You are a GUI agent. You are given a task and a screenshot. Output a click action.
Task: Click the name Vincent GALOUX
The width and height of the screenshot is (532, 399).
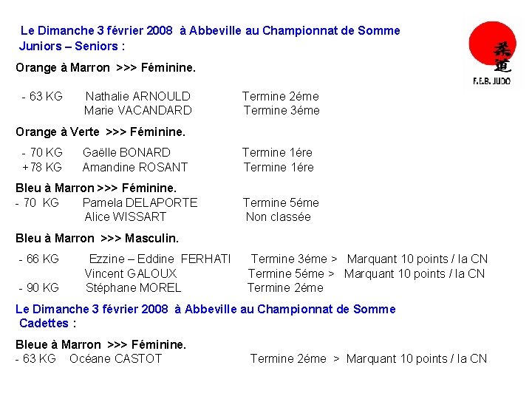pyautogui.click(x=131, y=274)
